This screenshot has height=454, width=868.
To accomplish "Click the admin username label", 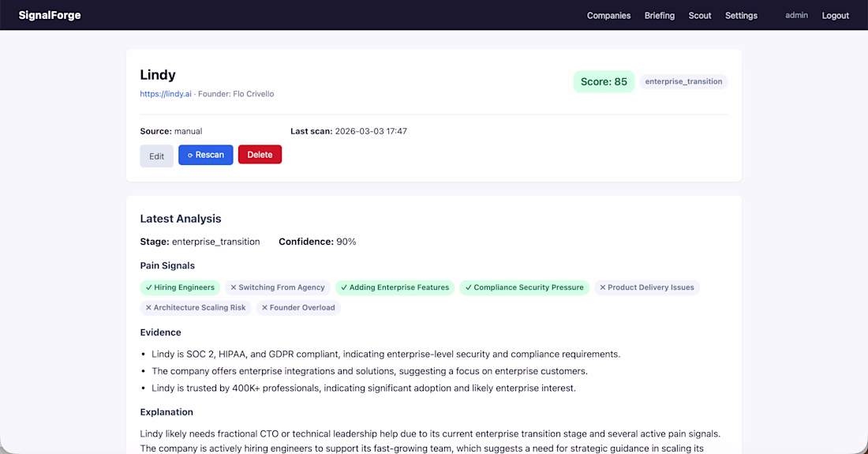I will pyautogui.click(x=797, y=16).
